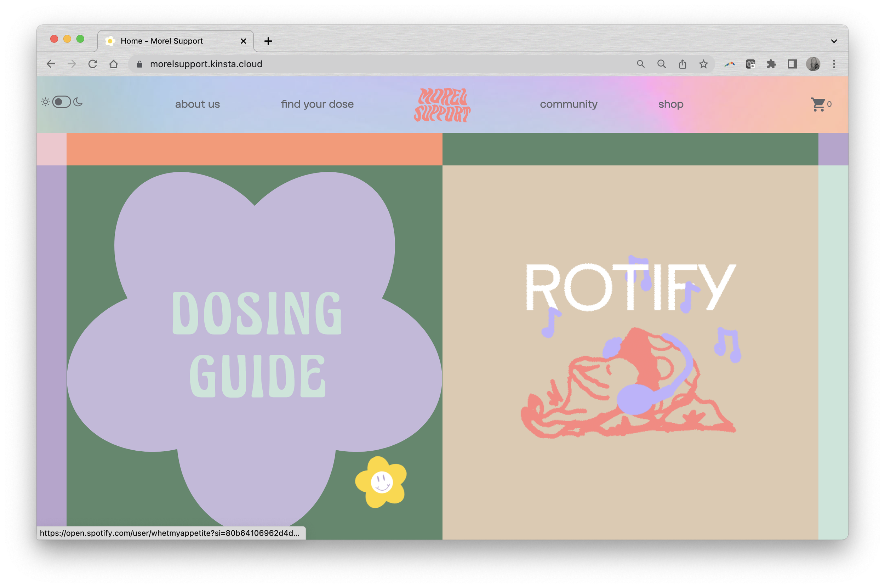Click the browser home icon
This screenshot has width=885, height=588.
point(114,64)
